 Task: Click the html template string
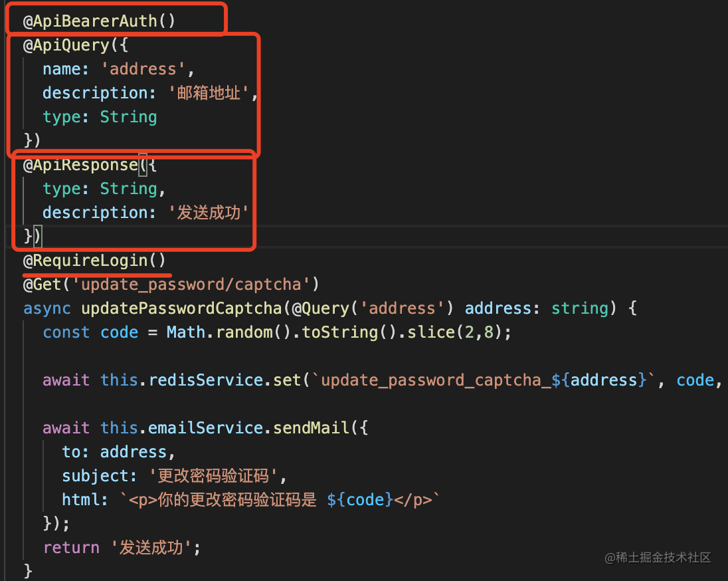click(x=279, y=500)
